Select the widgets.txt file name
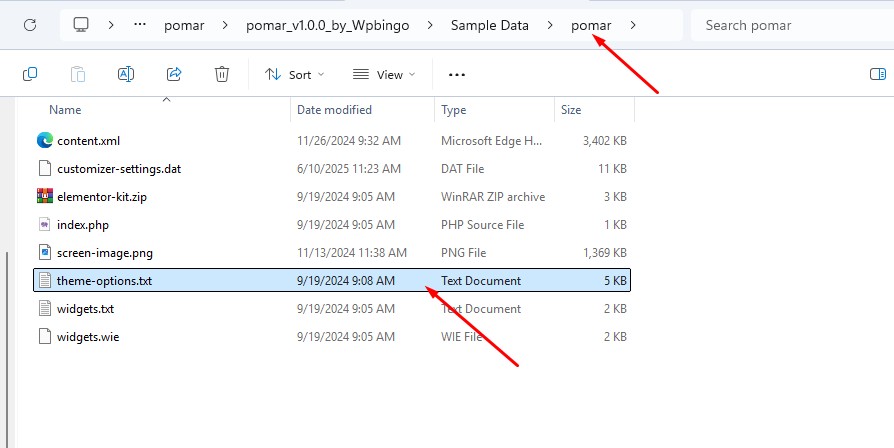 pos(86,308)
